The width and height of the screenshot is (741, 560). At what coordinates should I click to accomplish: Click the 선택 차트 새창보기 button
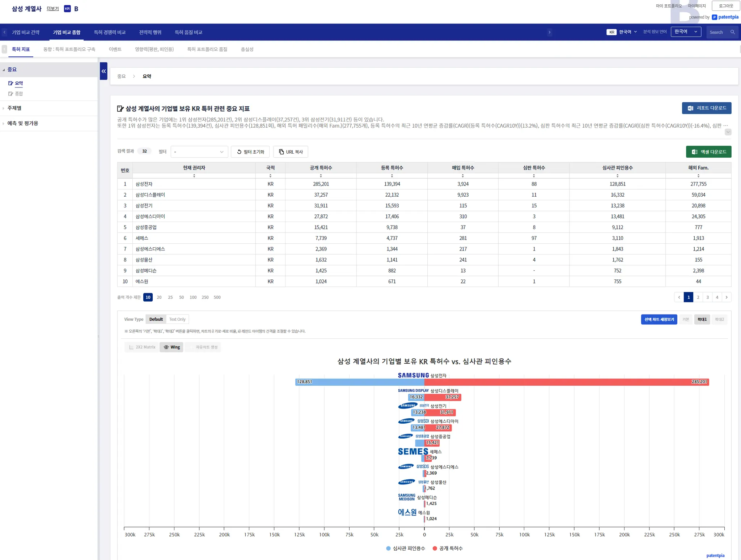(x=659, y=319)
